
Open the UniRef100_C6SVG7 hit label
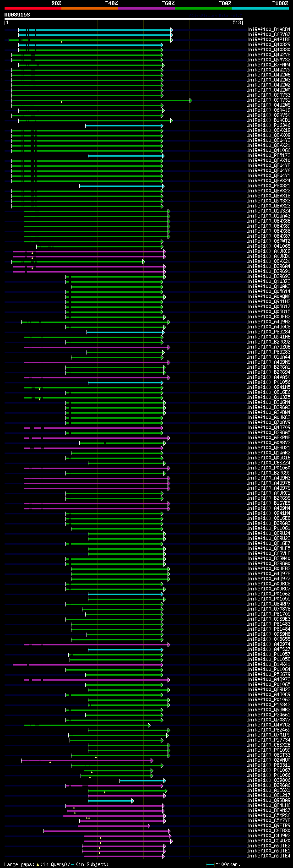(x=268, y=35)
